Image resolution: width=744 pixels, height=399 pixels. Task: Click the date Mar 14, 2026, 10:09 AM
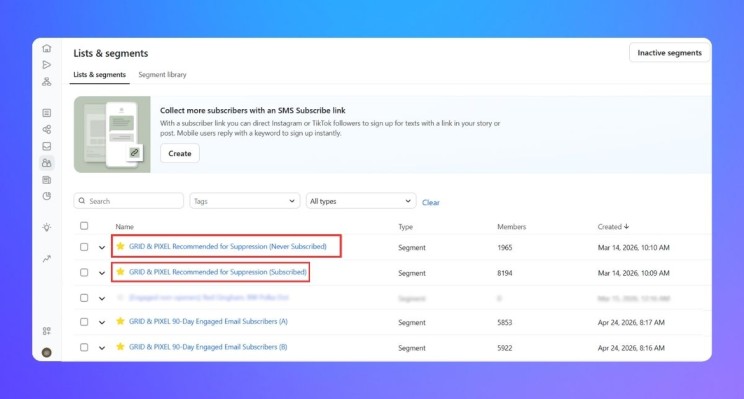pyautogui.click(x=633, y=273)
